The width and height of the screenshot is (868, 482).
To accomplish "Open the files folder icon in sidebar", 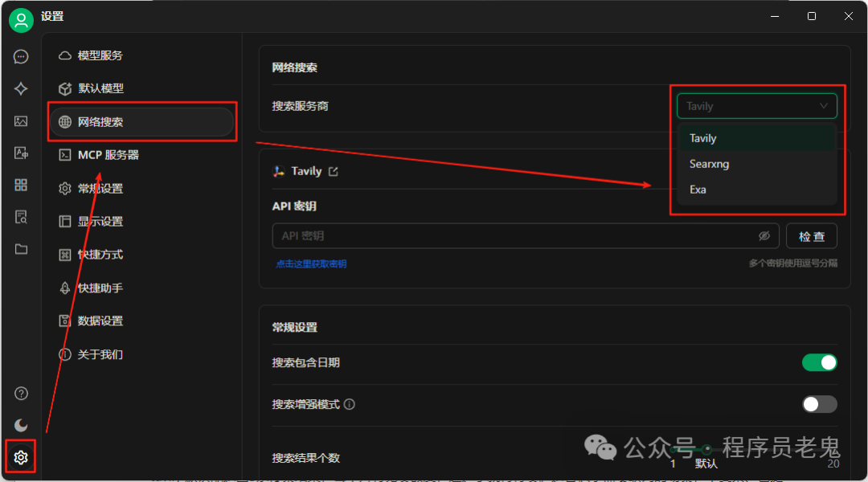I will click(21, 249).
